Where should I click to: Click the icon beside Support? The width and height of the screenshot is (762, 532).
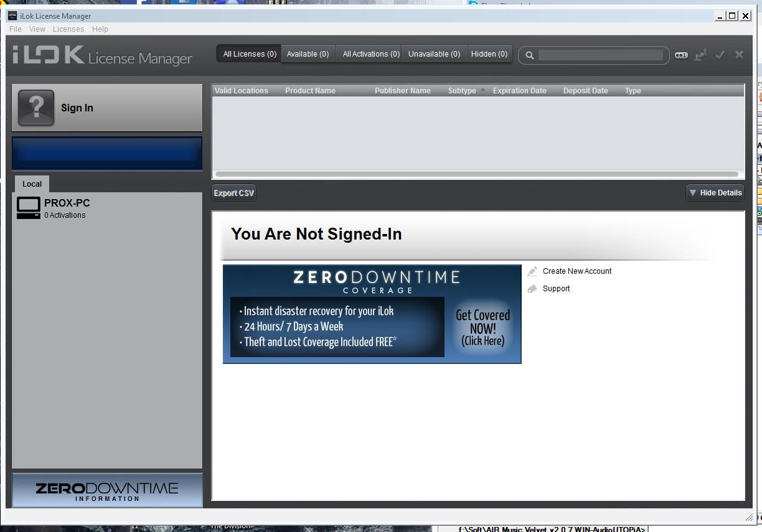[532, 289]
